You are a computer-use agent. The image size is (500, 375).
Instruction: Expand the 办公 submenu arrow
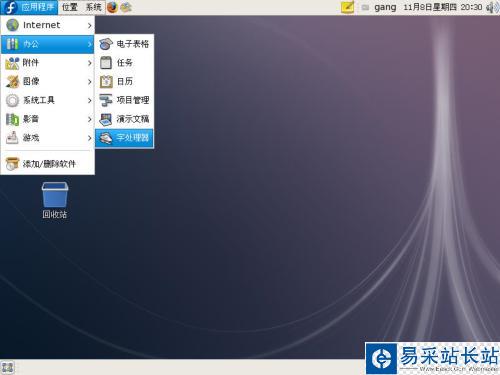click(89, 44)
